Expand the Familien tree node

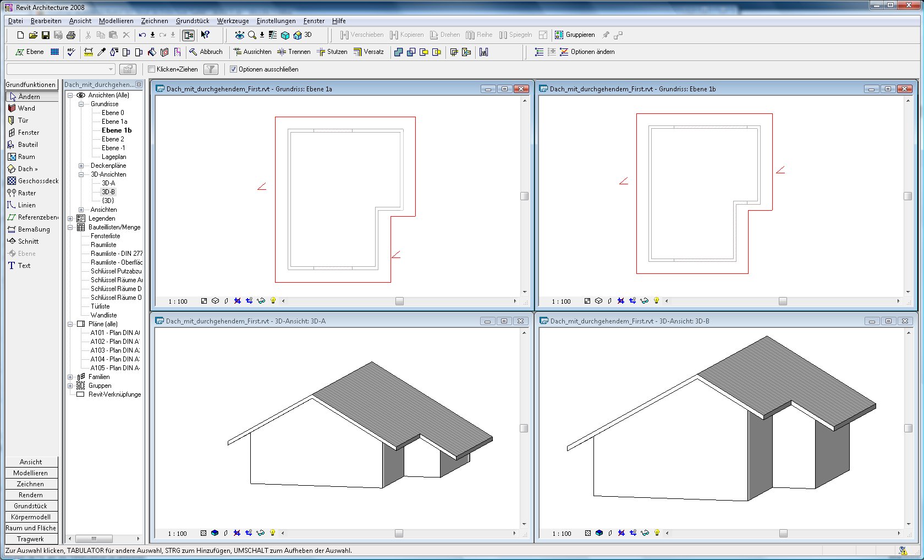coord(70,377)
